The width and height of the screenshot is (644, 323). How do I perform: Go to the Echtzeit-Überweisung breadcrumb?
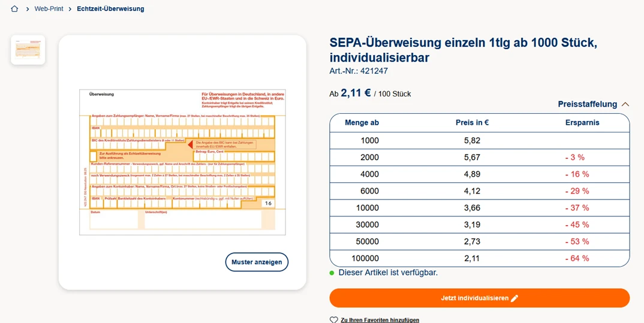pos(110,9)
